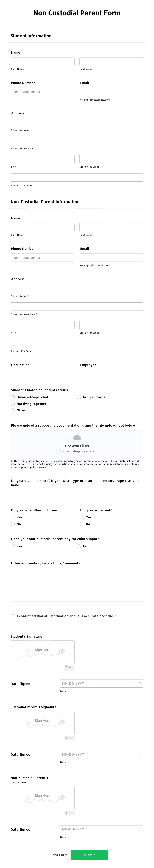Check the information accuracy confirmation checkbox
The image size is (154, 868).
(x=13, y=616)
